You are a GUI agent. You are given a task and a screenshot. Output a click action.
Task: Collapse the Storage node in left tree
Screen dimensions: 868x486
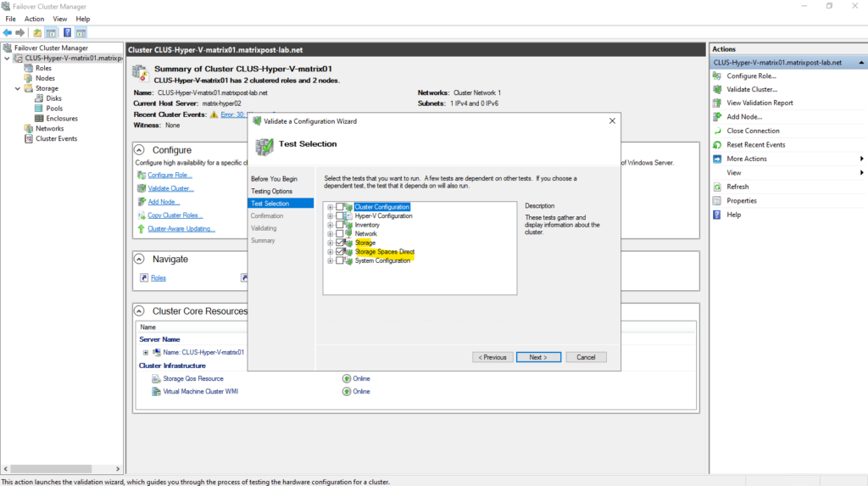tap(18, 88)
